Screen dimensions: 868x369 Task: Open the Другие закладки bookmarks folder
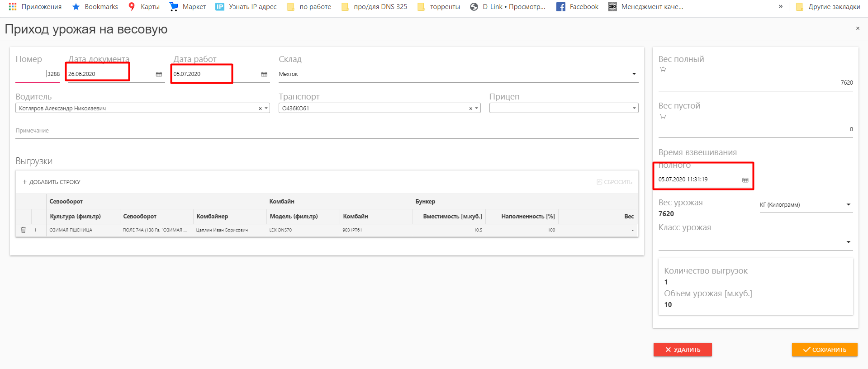(x=828, y=7)
